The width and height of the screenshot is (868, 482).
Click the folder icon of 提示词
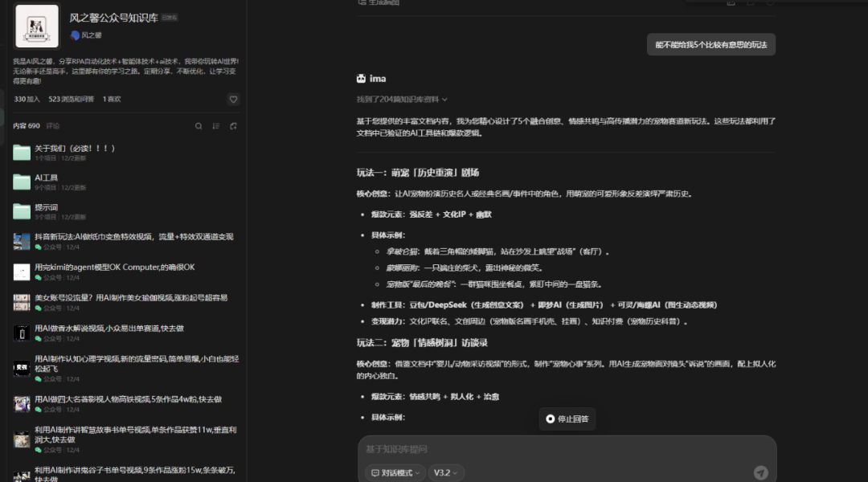coord(22,211)
